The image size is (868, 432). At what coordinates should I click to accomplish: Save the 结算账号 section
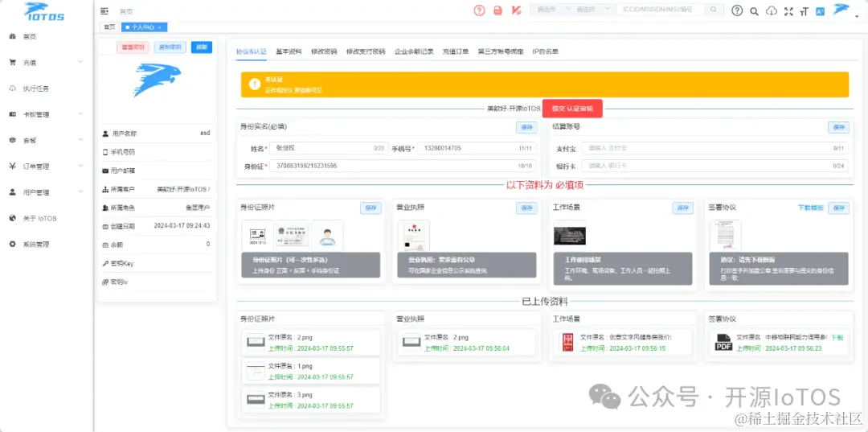tap(838, 127)
